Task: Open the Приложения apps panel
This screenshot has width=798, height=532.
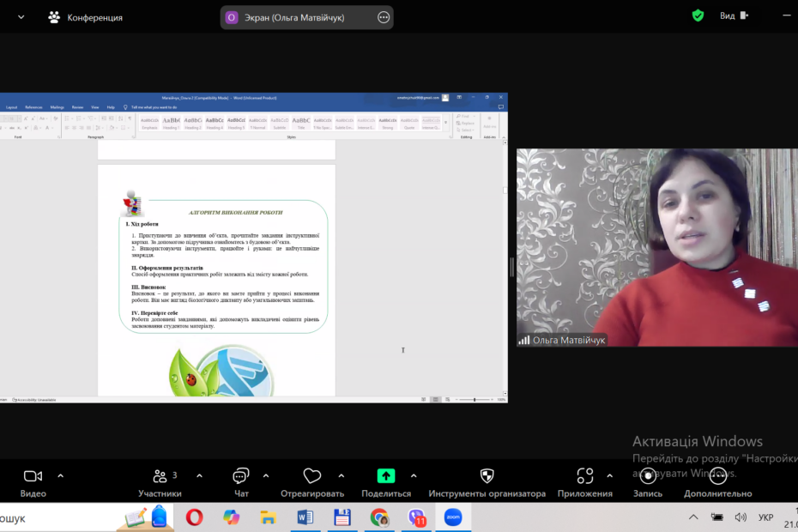Action: [x=584, y=482]
